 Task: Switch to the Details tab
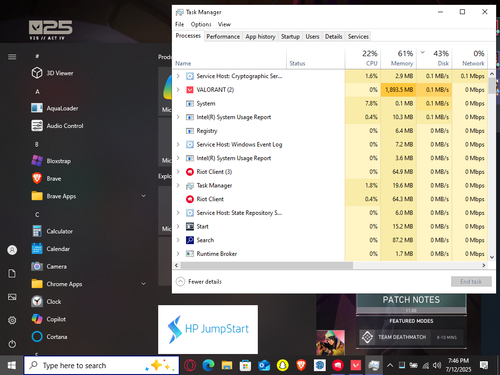coord(334,37)
